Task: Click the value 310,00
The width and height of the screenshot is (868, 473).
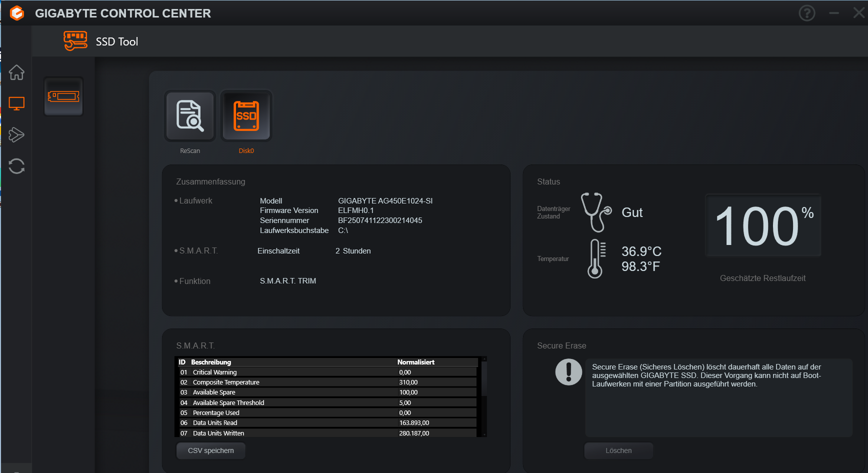Action: pos(408,382)
